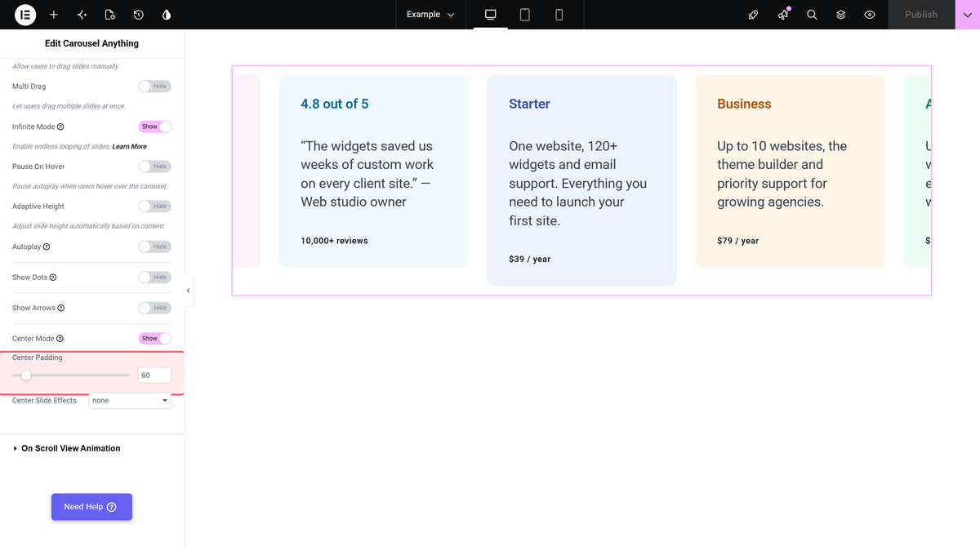Open Center Slide Effects dropdown
Screen dimensions: 980x551
click(x=130, y=401)
